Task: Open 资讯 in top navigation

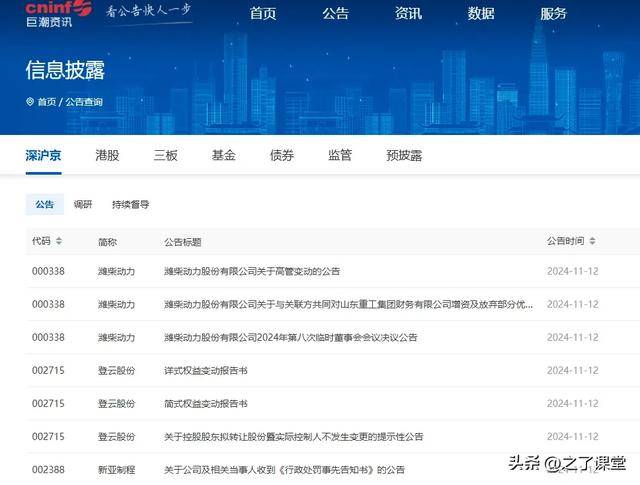Action: click(x=408, y=13)
